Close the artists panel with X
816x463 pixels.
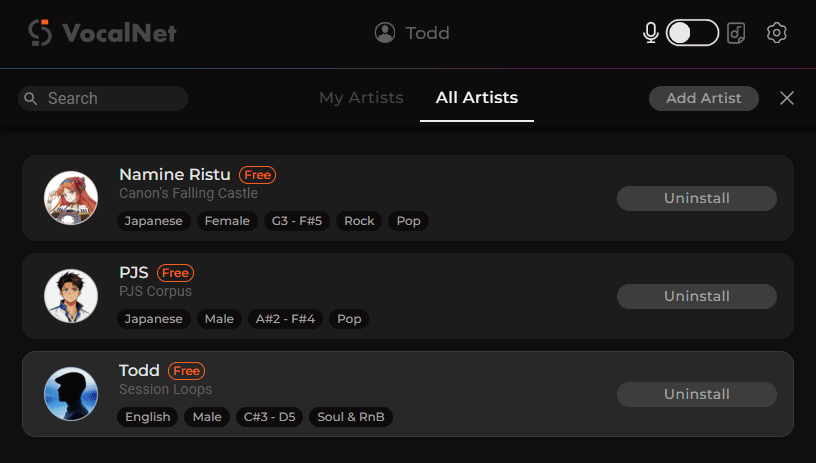coord(787,98)
